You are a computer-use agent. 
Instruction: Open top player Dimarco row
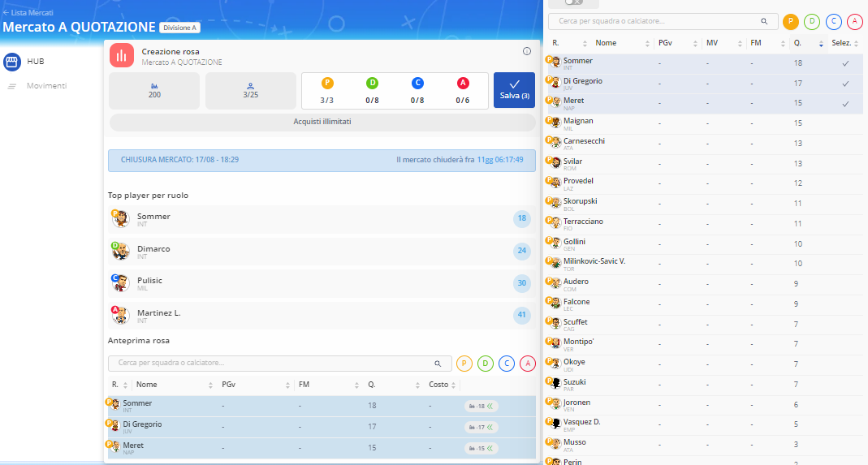tap(322, 252)
